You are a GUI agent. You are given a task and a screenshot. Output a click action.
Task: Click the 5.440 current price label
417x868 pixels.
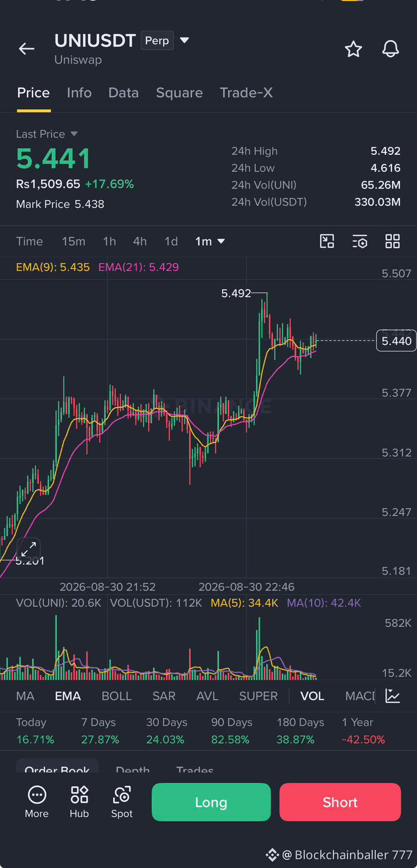[x=396, y=341]
